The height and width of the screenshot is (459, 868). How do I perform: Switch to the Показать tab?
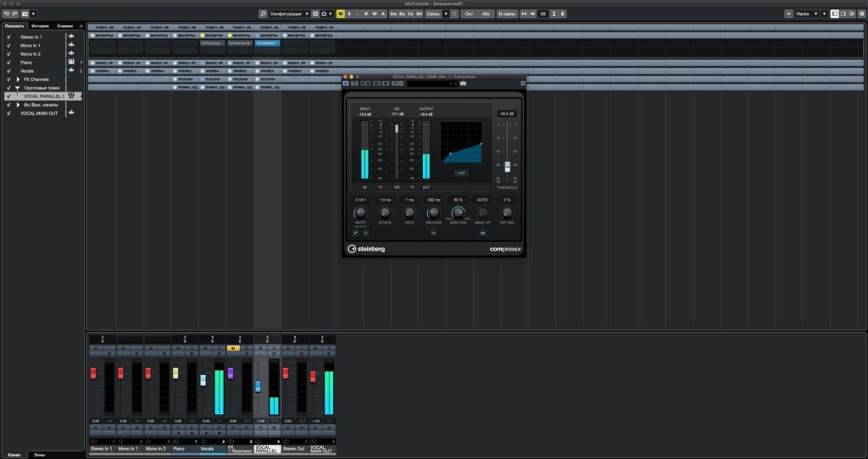pyautogui.click(x=14, y=26)
